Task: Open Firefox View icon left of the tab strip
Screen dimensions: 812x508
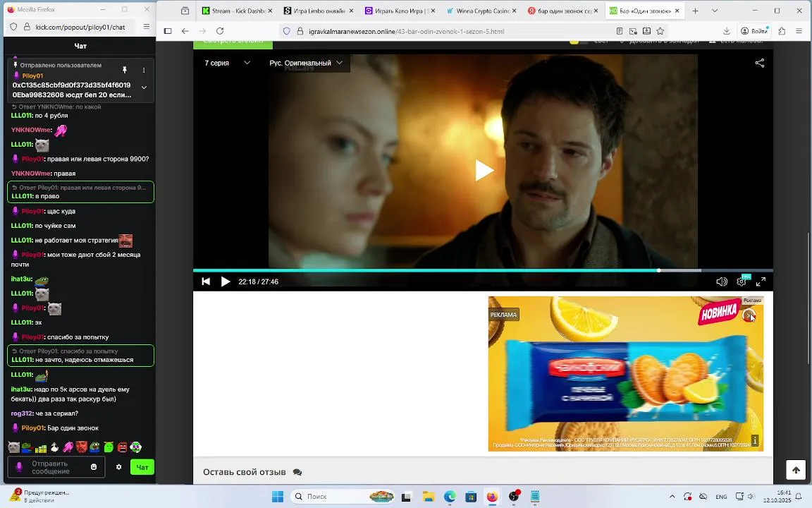Action: [x=185, y=11]
